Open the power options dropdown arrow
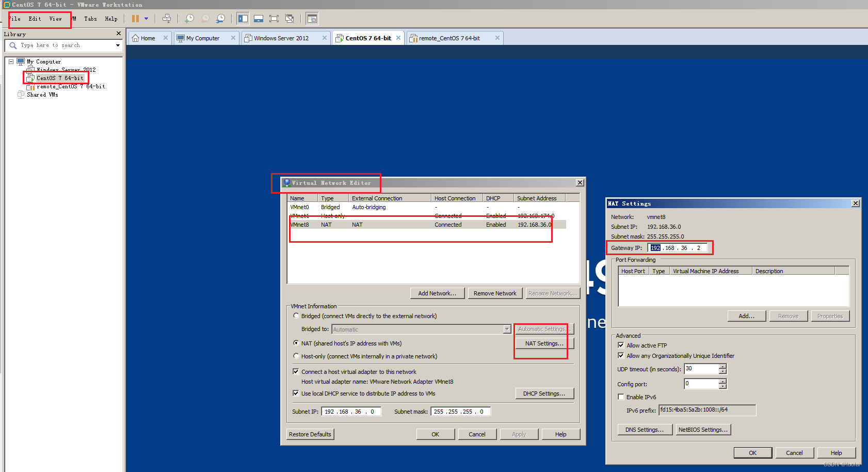 tap(146, 19)
